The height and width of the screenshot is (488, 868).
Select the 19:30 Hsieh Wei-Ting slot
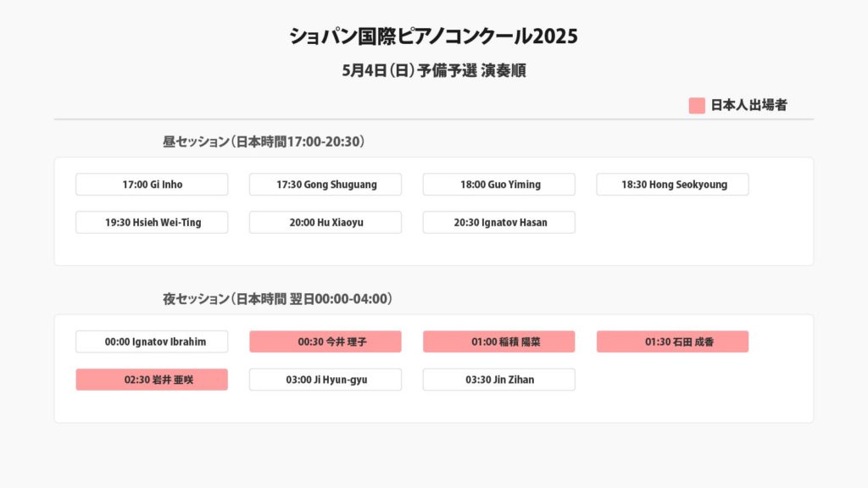click(152, 223)
